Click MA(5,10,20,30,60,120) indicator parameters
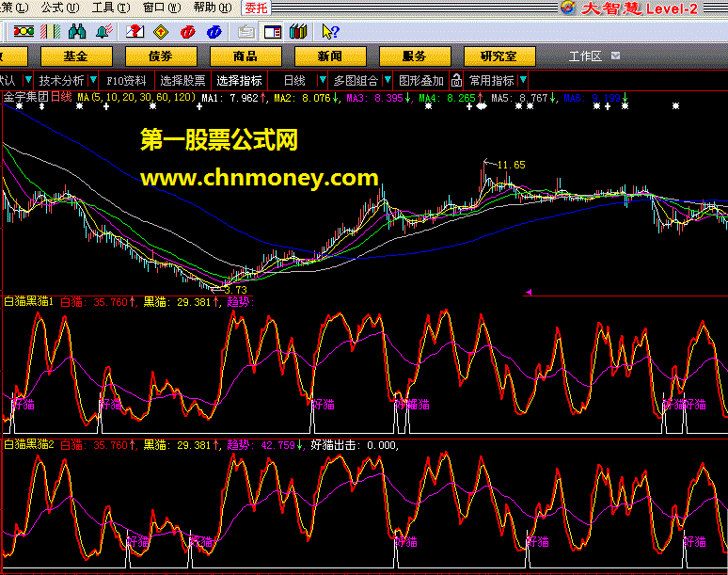This screenshot has height=575, width=728. [x=136, y=97]
